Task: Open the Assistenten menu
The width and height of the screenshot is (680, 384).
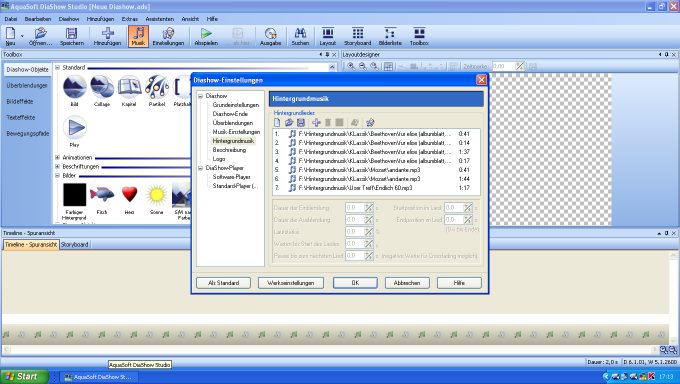Action: click(x=160, y=19)
